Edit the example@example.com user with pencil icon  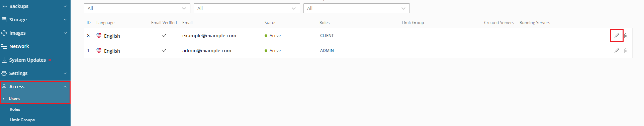pos(617,36)
